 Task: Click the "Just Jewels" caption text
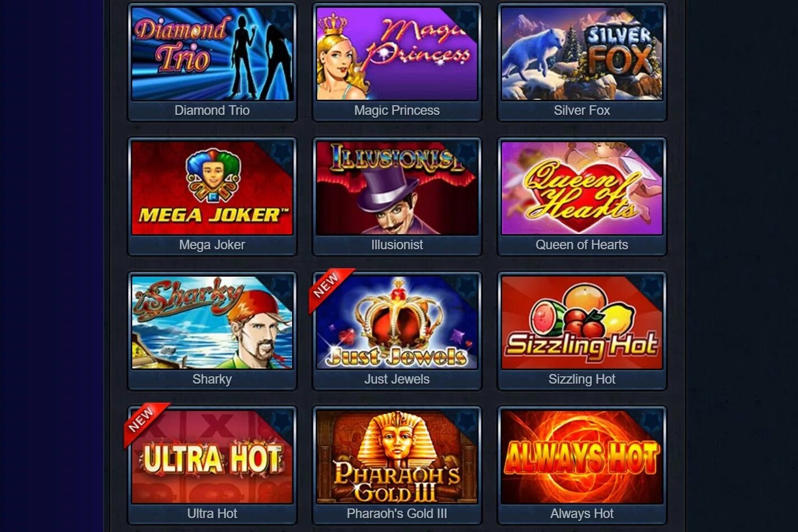click(x=397, y=379)
